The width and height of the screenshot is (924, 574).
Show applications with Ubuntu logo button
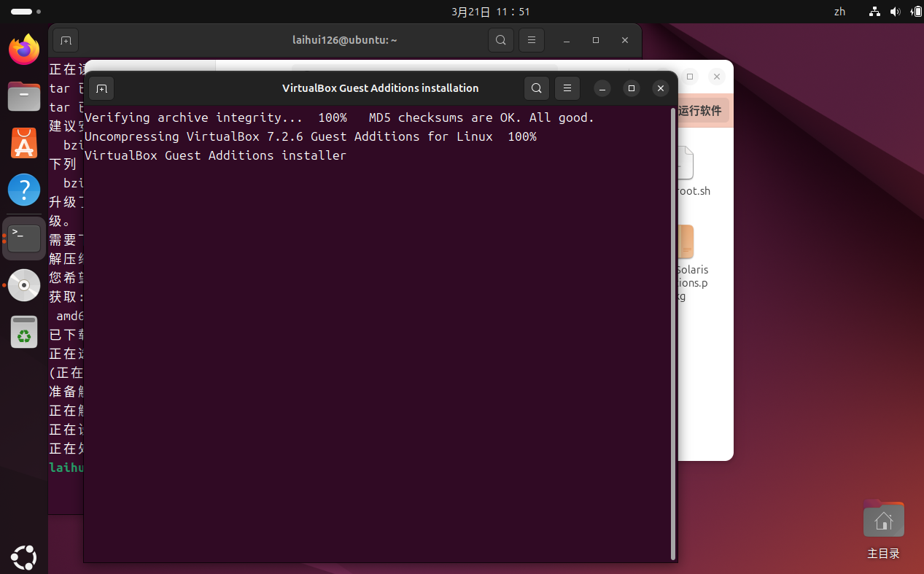click(24, 558)
